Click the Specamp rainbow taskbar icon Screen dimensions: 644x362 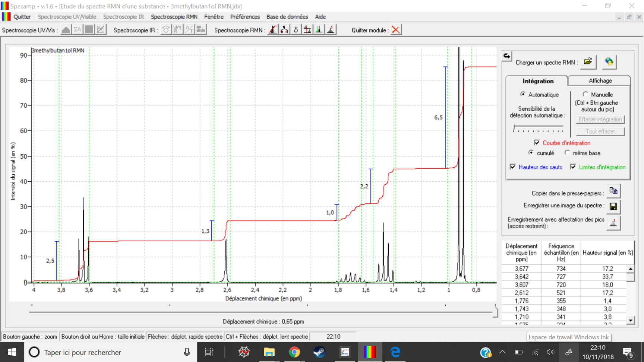click(370, 352)
